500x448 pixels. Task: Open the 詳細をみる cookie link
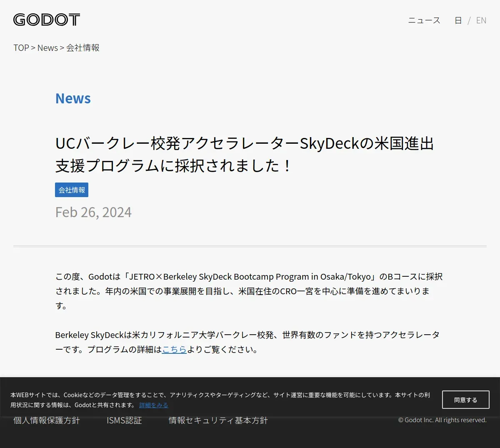(154, 405)
